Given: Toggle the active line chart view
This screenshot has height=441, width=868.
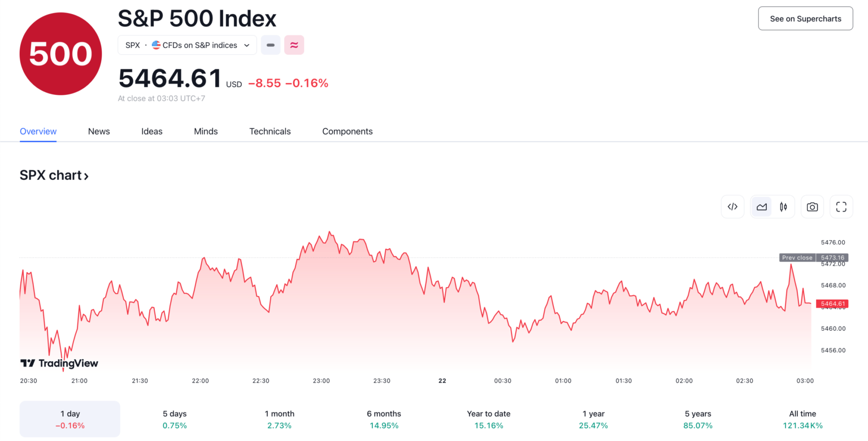Looking at the screenshot, I should click(x=761, y=206).
